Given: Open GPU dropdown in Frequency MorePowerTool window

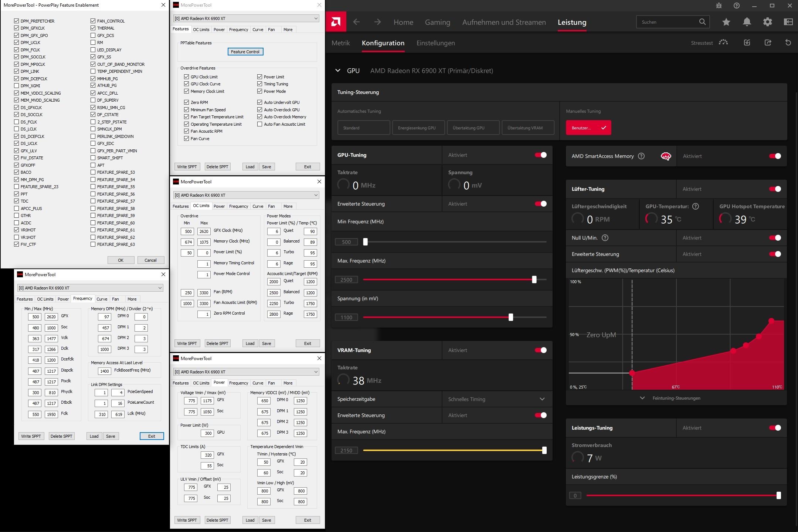Looking at the screenshot, I should 90,288.
